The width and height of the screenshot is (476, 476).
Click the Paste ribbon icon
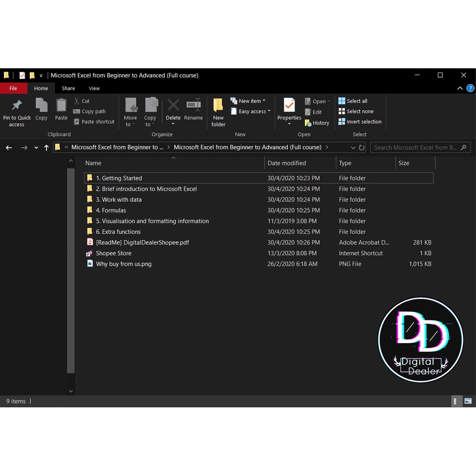(61, 105)
